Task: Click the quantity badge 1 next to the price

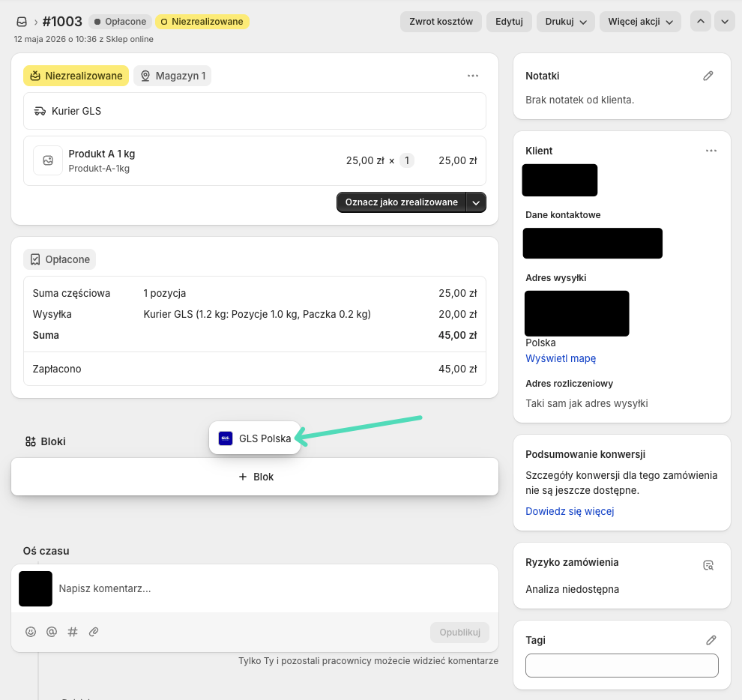Action: 407,160
